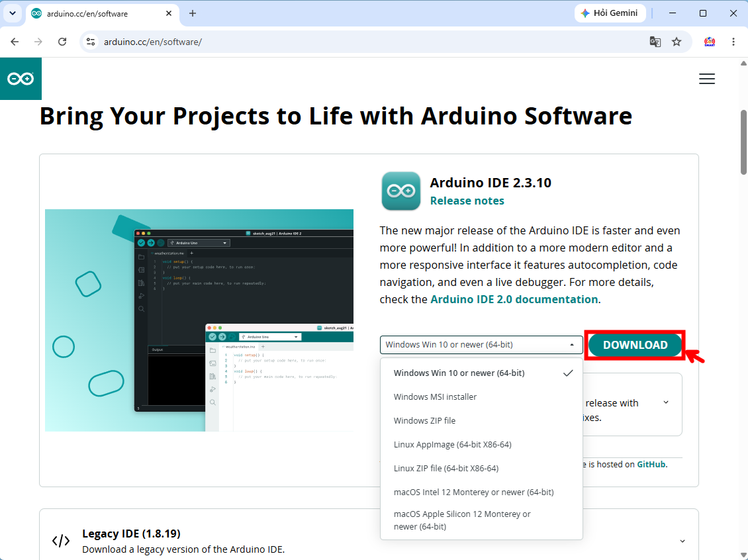This screenshot has width=748, height=560.
Task: Open the browser extension icon in the toolbar
Action: [x=710, y=42]
